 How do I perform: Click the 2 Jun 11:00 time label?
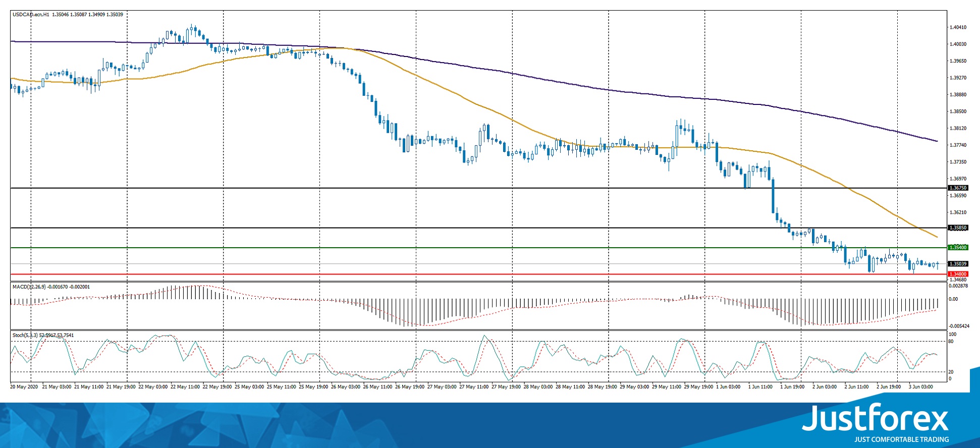[x=857, y=387]
